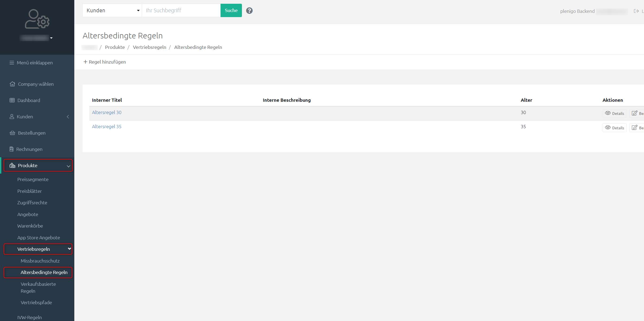Click the Alter value 35 cell

coord(523,127)
